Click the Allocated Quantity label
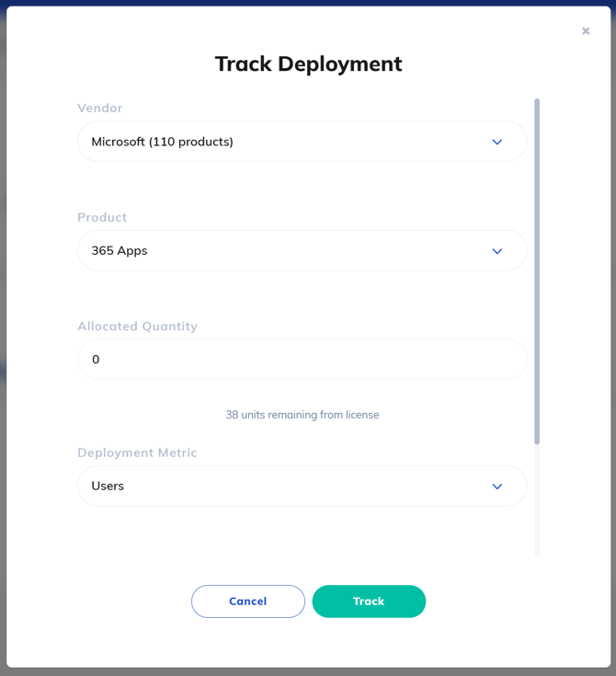The width and height of the screenshot is (616, 676). pyautogui.click(x=137, y=326)
